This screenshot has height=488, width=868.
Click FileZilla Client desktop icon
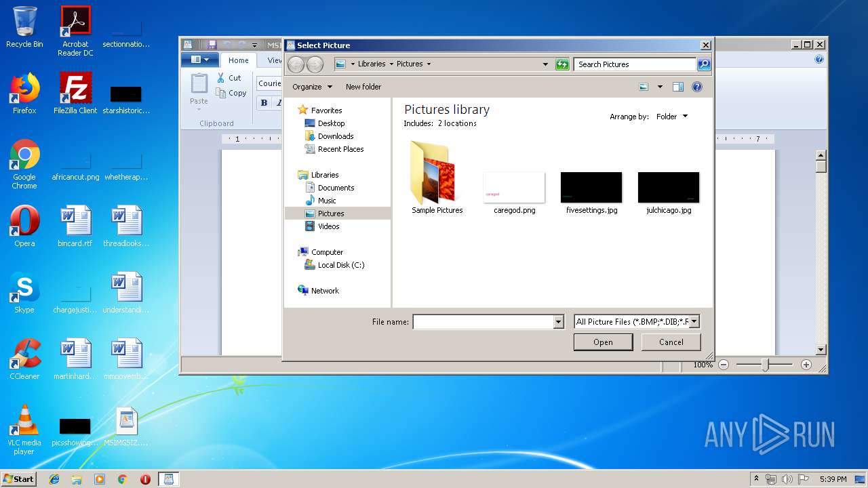75,94
